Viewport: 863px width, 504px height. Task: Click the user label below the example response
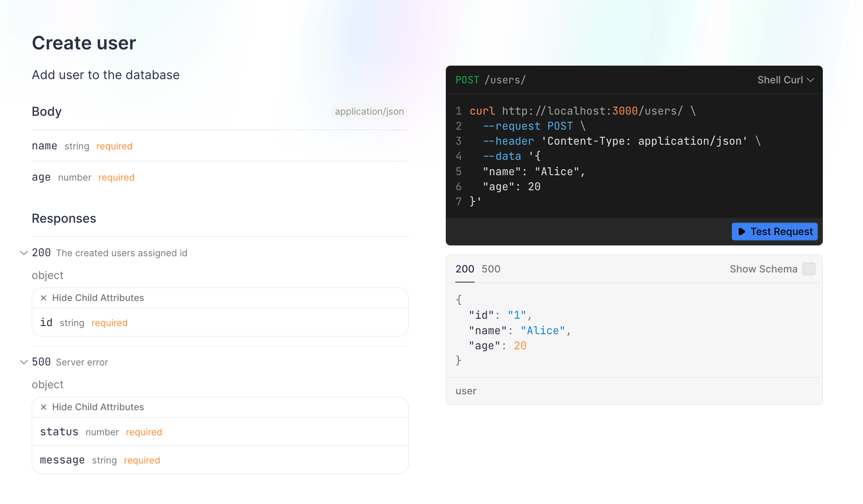coord(466,391)
